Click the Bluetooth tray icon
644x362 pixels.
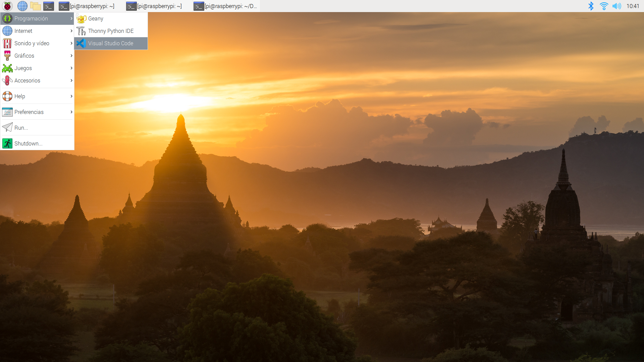[x=591, y=6]
